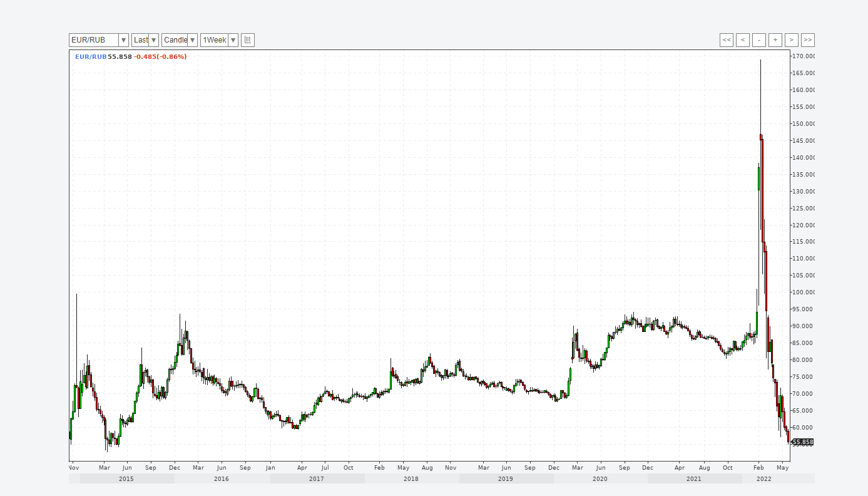Screen dimensions: 868x496
Task: Click the 100.000 price axis label
Action: [803, 292]
